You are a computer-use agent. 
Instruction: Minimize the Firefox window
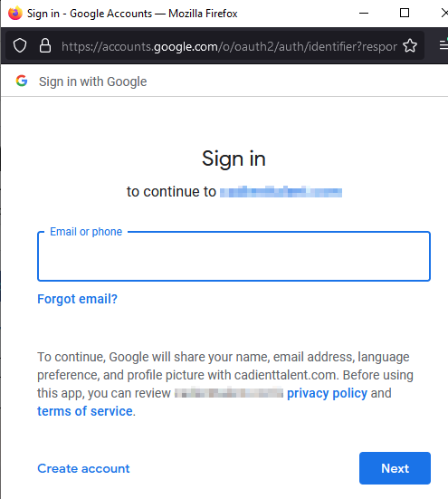364,13
